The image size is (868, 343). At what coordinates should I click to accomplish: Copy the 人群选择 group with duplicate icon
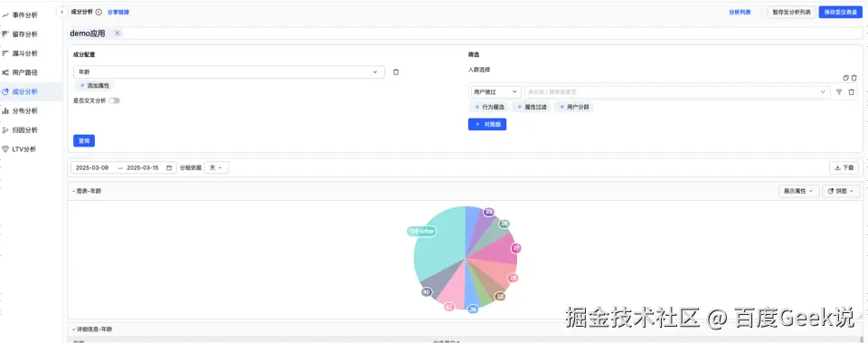[x=845, y=78]
